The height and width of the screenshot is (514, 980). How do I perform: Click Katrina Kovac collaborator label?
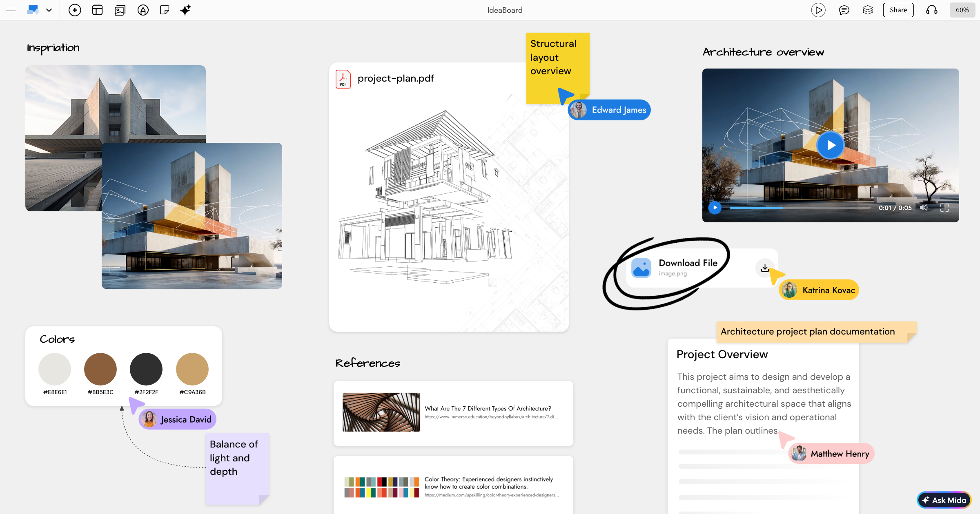click(x=819, y=290)
